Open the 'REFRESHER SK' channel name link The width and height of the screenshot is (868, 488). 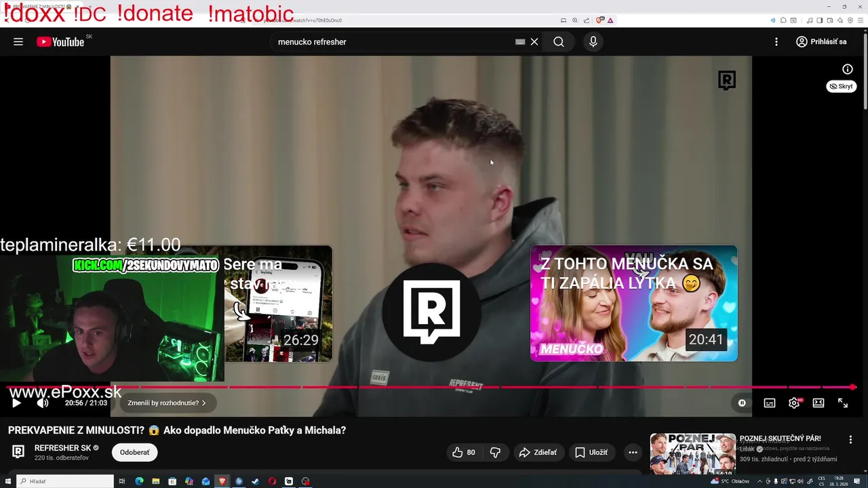tap(62, 448)
